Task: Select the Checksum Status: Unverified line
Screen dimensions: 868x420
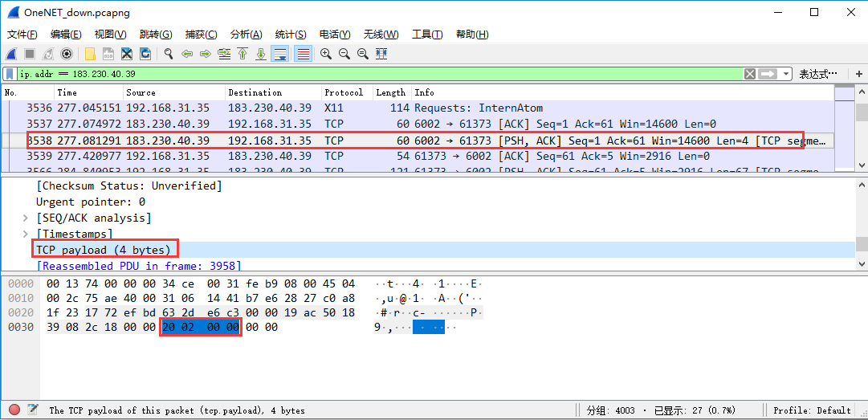Action: [x=129, y=186]
